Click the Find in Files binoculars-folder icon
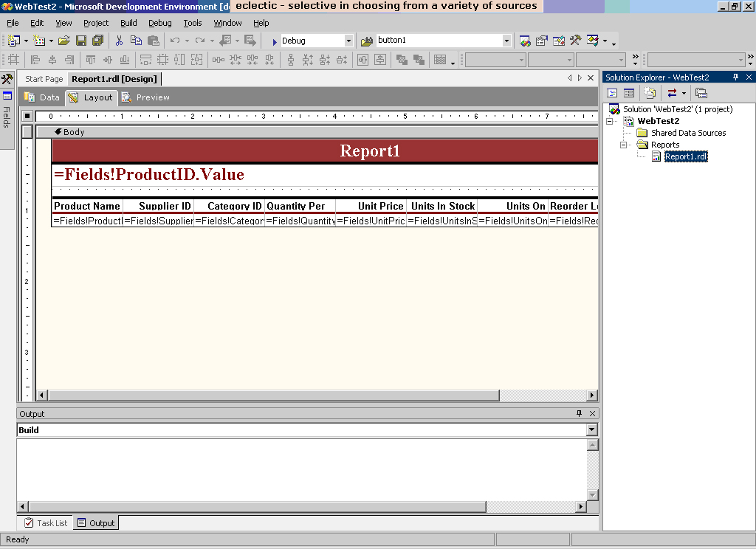Viewport: 756px width, 549px height. pyautogui.click(x=367, y=41)
